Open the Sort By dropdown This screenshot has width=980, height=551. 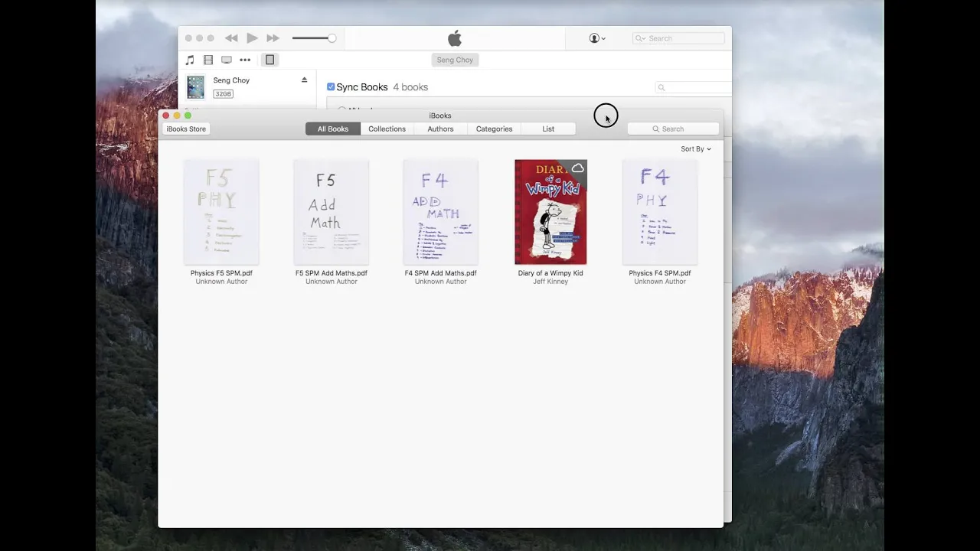(695, 149)
